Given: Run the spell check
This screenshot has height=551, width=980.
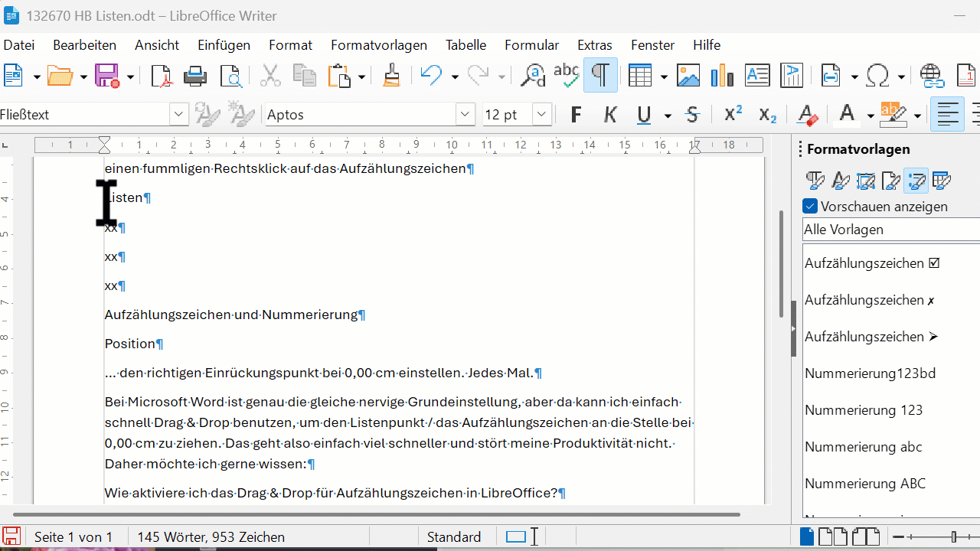Looking at the screenshot, I should [566, 76].
